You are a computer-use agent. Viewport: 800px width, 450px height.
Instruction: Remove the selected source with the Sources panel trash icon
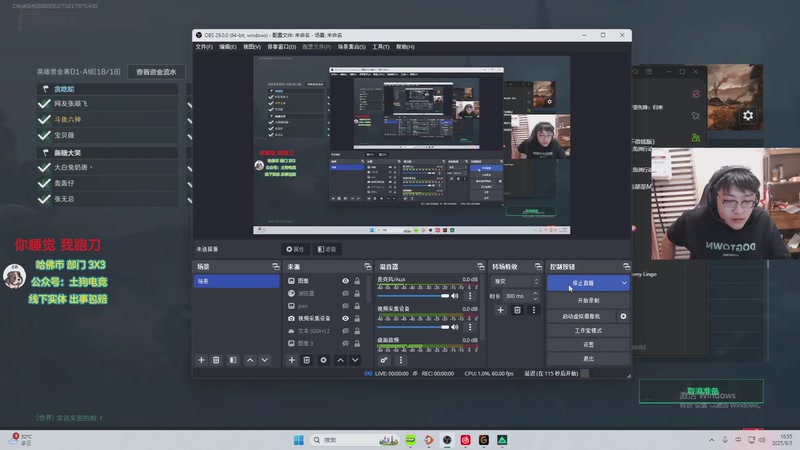click(x=306, y=360)
